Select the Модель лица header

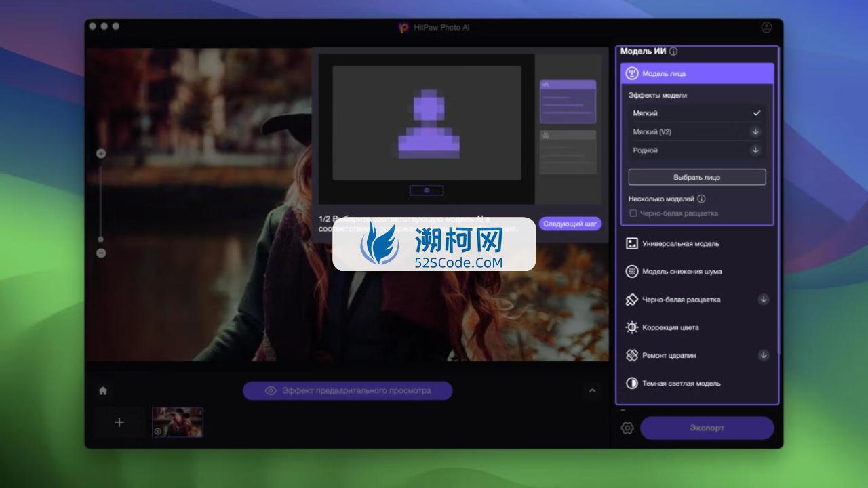point(697,73)
